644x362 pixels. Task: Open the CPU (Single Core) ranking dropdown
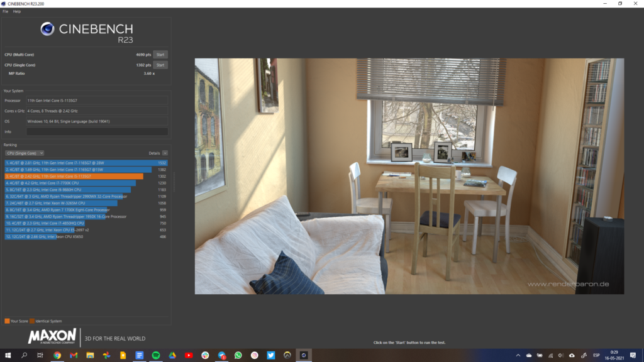[x=25, y=153]
